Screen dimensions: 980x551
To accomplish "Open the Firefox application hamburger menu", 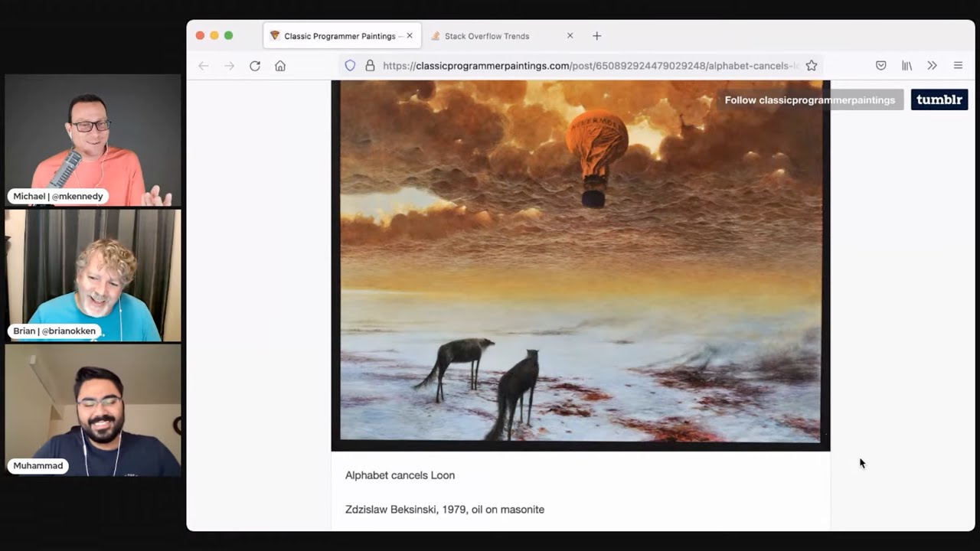I will tap(958, 66).
